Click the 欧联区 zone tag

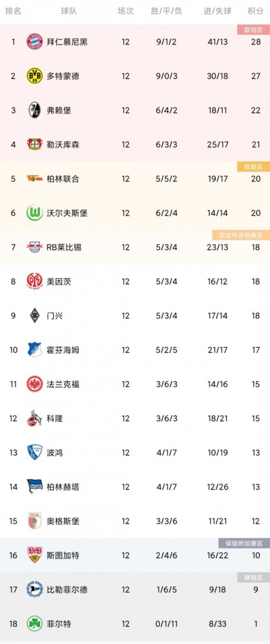pyautogui.click(x=253, y=166)
